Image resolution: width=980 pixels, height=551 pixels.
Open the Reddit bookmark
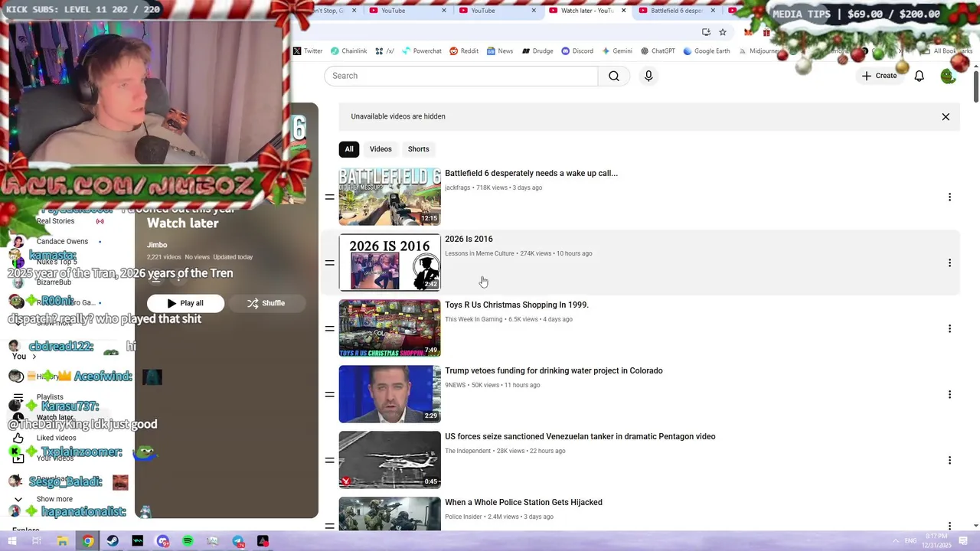point(464,51)
